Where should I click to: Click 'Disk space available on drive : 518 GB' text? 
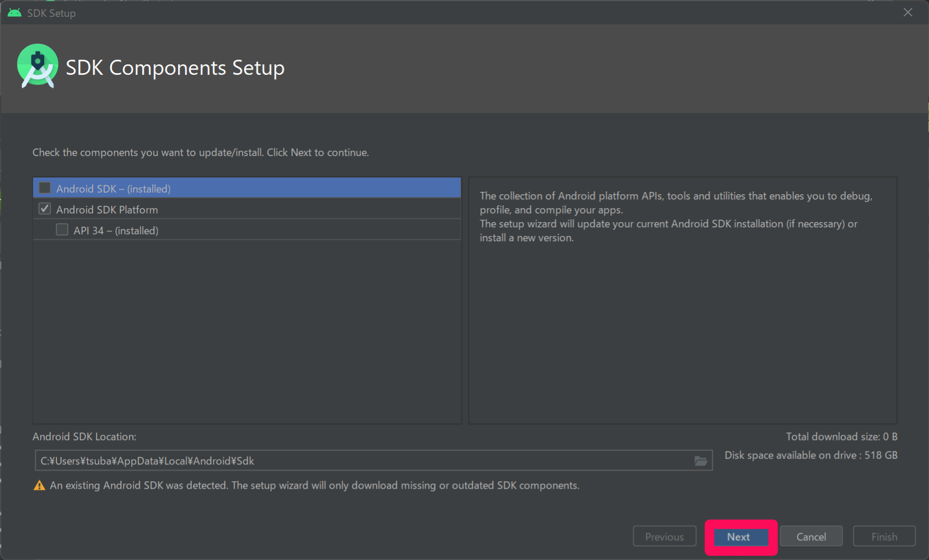click(x=811, y=455)
